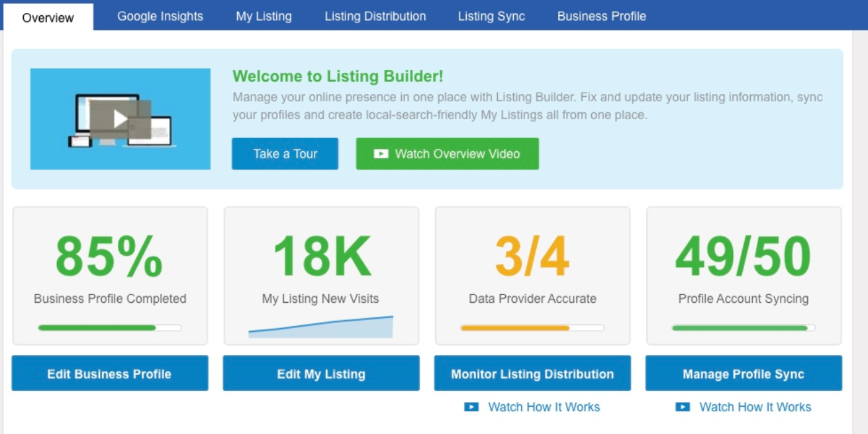
Task: Click the Edit My Listing button
Action: 320,374
